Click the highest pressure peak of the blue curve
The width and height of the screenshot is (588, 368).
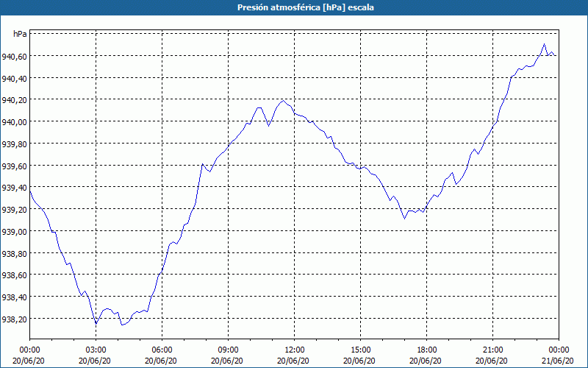click(x=544, y=44)
